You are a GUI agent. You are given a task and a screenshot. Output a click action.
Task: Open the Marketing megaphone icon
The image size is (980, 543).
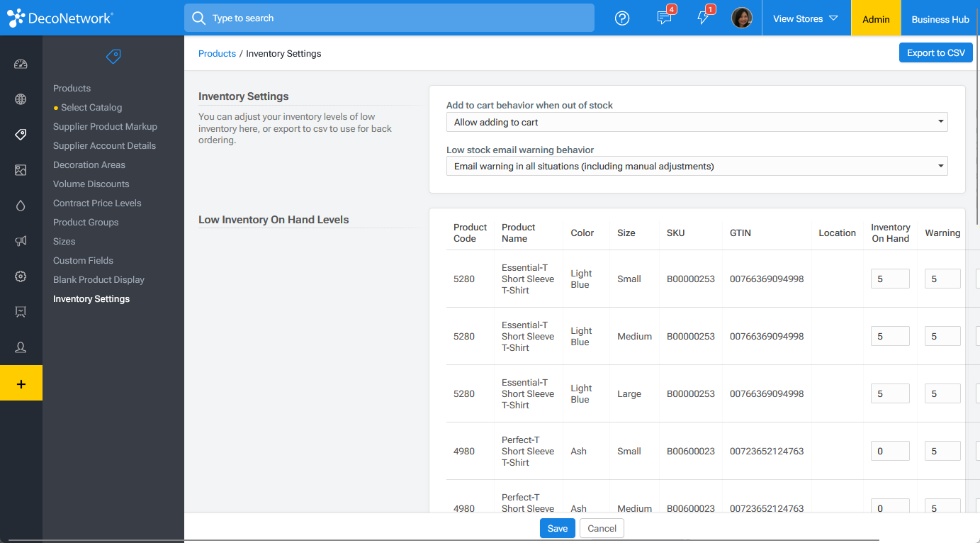pos(21,240)
